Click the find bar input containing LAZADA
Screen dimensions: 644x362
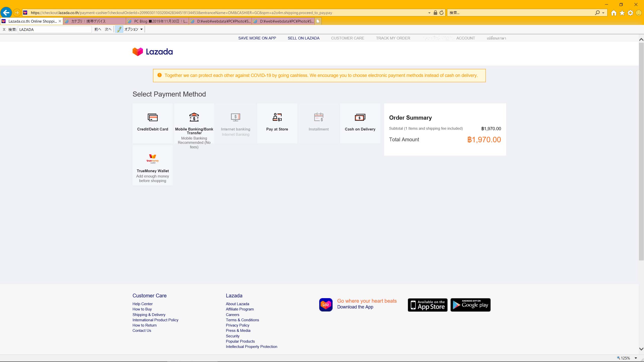click(x=55, y=29)
